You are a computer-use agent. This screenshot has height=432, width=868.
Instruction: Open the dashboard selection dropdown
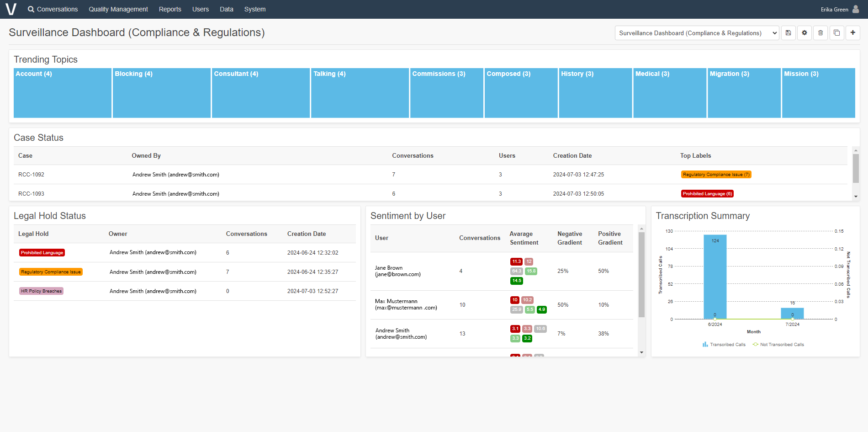(x=696, y=32)
